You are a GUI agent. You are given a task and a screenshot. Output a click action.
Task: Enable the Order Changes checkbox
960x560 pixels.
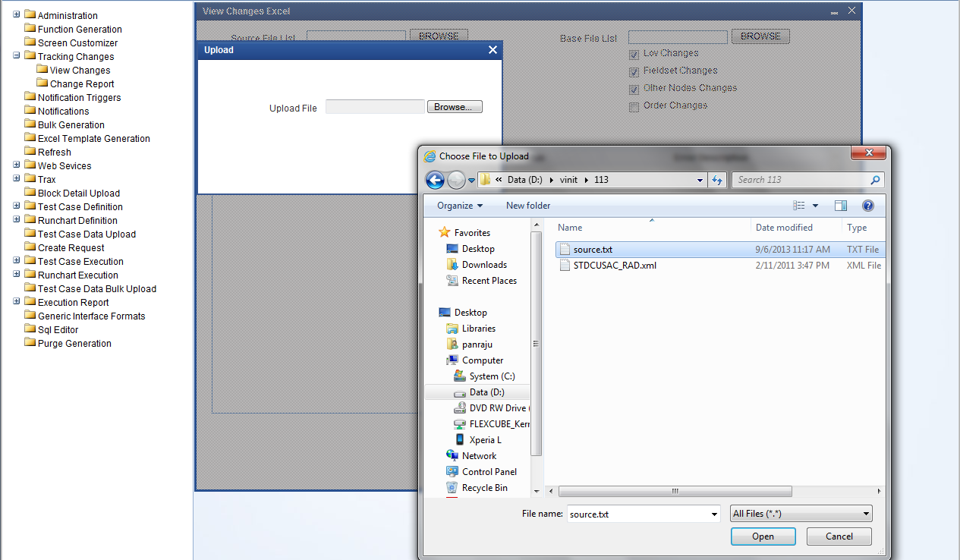click(634, 106)
